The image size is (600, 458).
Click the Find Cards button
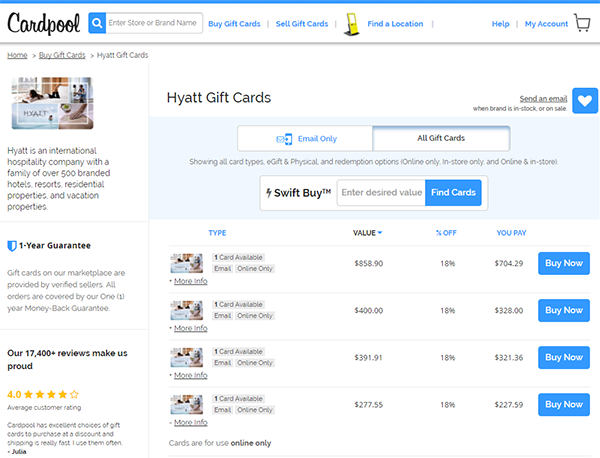point(453,192)
